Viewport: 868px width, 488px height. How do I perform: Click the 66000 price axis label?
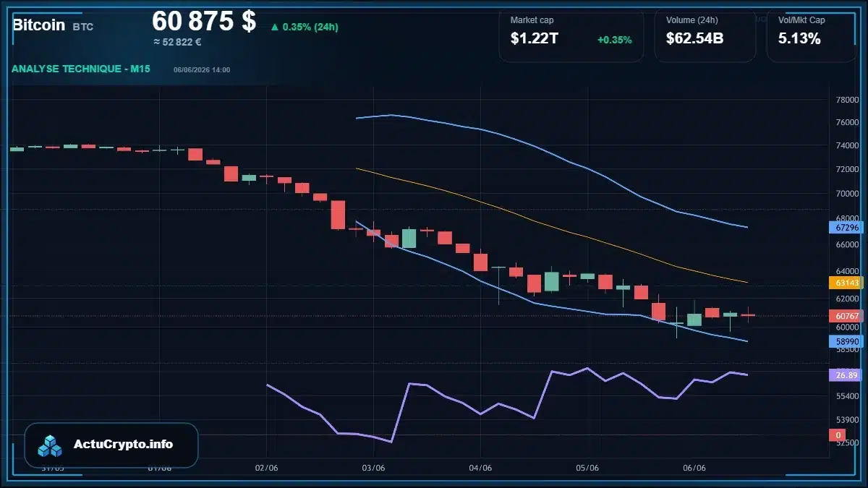[x=847, y=245]
